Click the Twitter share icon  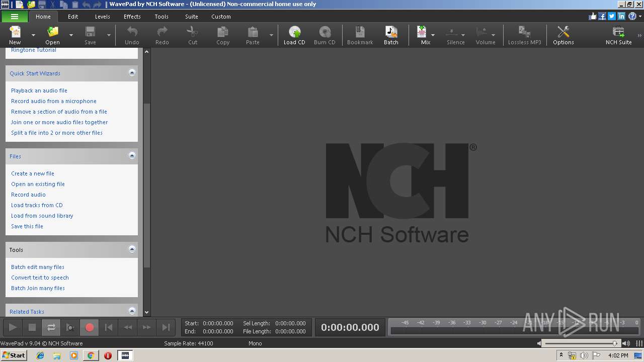pos(612,16)
